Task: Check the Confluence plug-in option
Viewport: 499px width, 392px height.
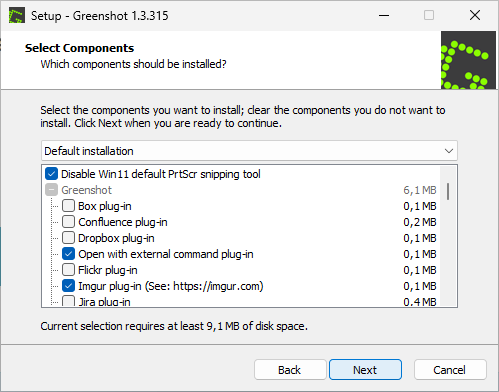Action: 68,222
